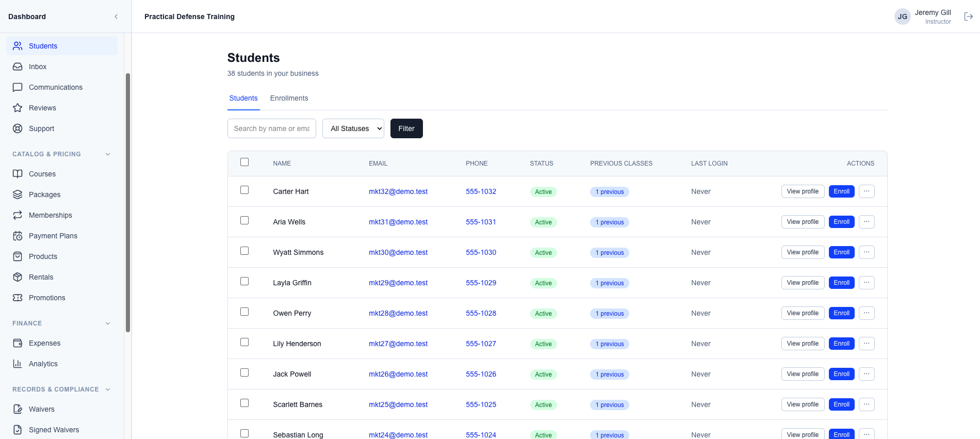Click the JG user avatar
Viewport: 980px width, 439px height.
[902, 17]
